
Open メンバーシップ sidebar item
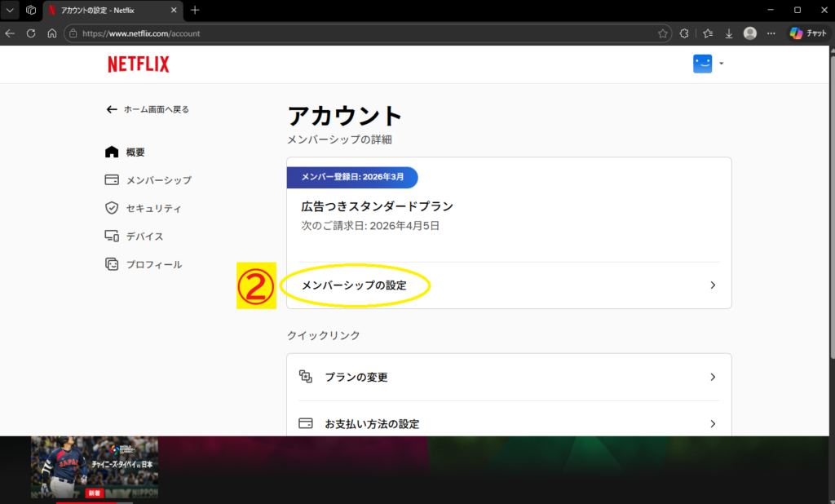pos(158,180)
